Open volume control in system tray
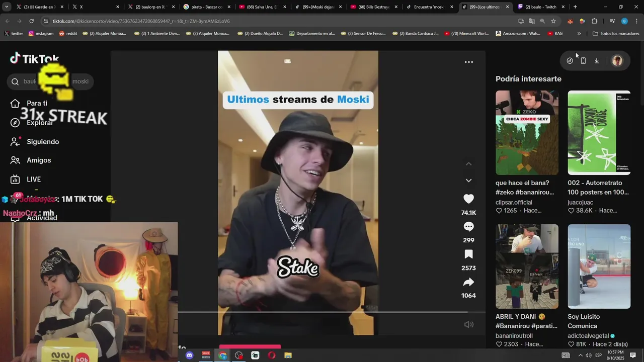This screenshot has width=644, height=362. click(x=588, y=355)
